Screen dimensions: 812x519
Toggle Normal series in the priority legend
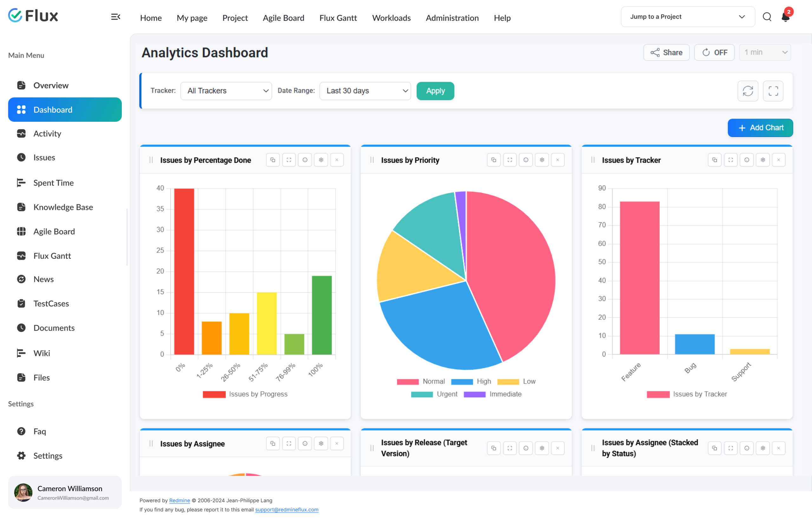click(x=421, y=381)
